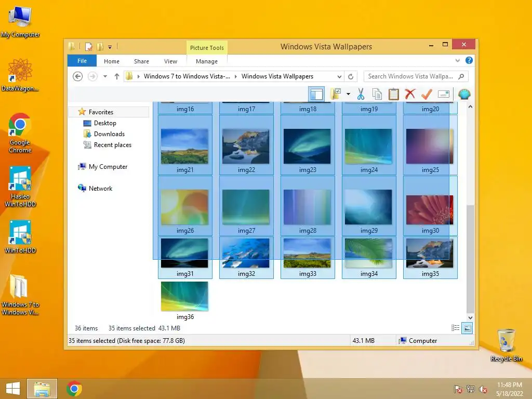The image size is (532, 399).
Task: Click the vertical scrollbar thumb in file list
Action: point(470,259)
